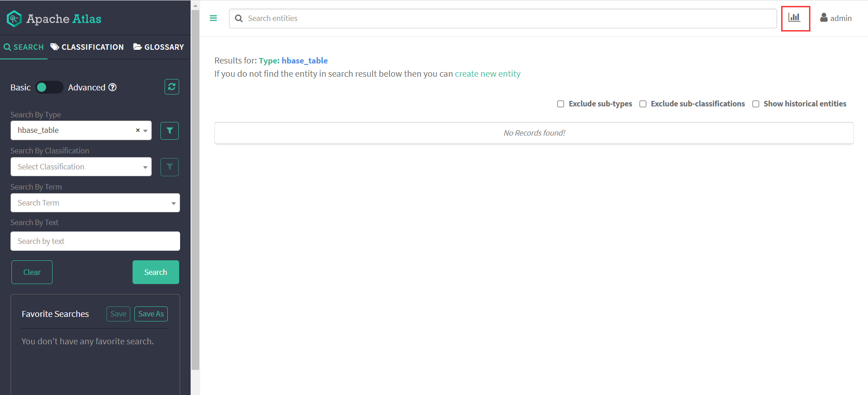Enable Show historical entities checkbox
The width and height of the screenshot is (868, 395).
[x=756, y=104]
